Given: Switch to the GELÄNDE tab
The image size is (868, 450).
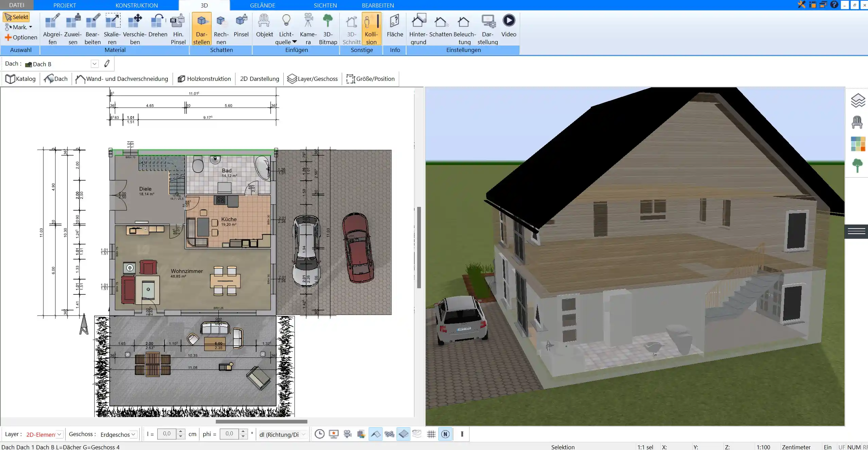Looking at the screenshot, I should (x=263, y=5).
